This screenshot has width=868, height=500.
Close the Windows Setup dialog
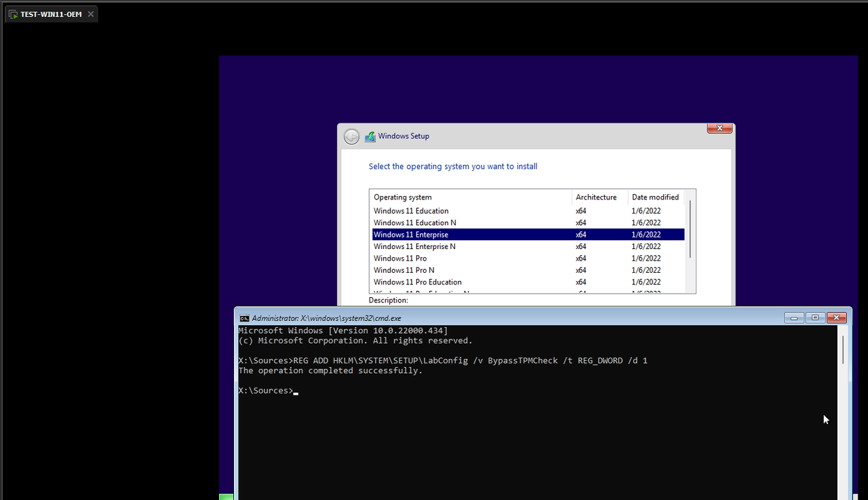click(719, 128)
